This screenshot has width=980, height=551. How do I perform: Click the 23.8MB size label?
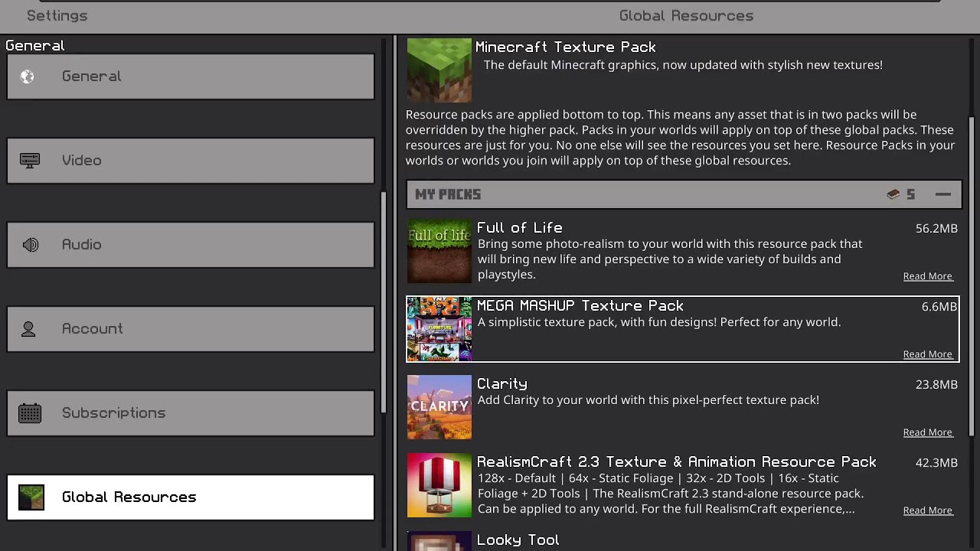tap(936, 385)
